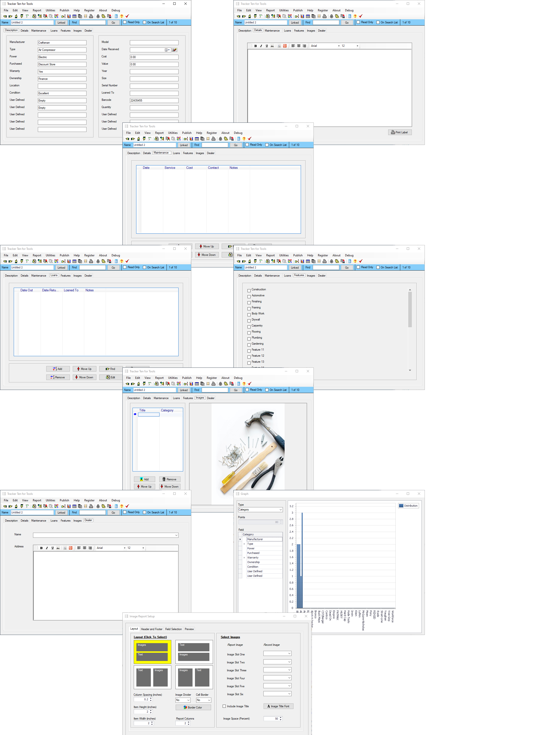The height and width of the screenshot is (735, 560).
Task: Click the red checkmark icon in Description window toolbar
Action: (x=127, y=16)
